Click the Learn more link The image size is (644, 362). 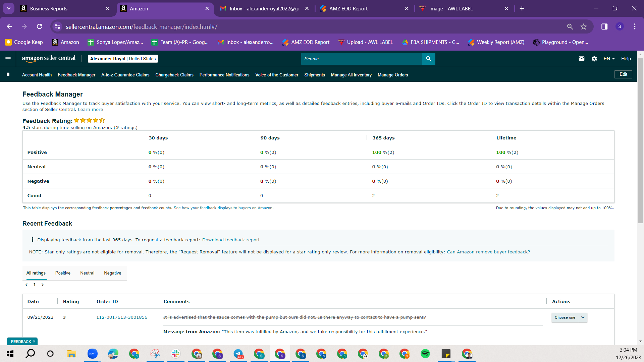point(91,110)
